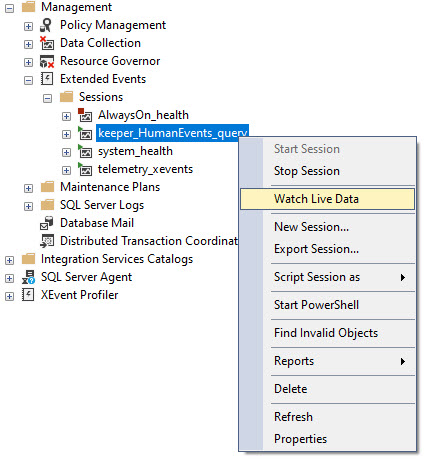Click the SQL Server Agent icon

(28, 277)
